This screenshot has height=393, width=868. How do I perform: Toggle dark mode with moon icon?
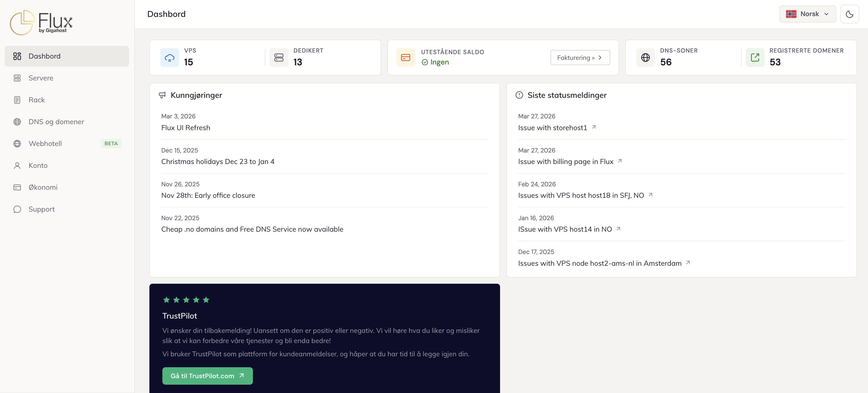849,14
